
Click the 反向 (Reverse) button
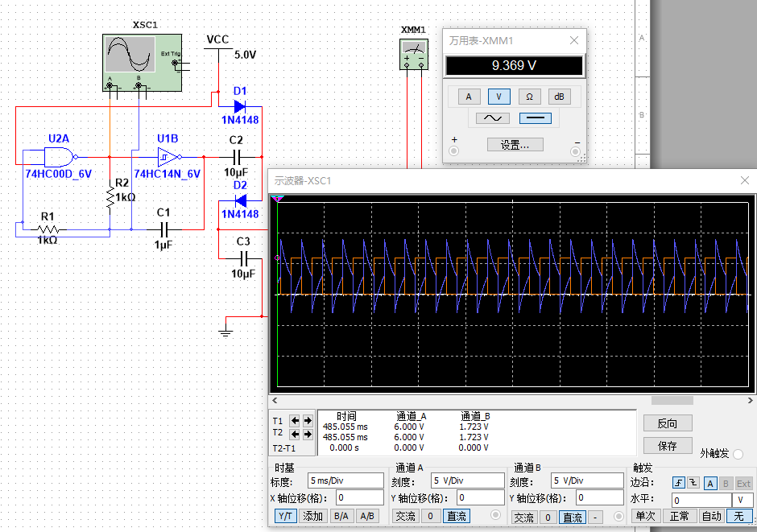coord(668,423)
